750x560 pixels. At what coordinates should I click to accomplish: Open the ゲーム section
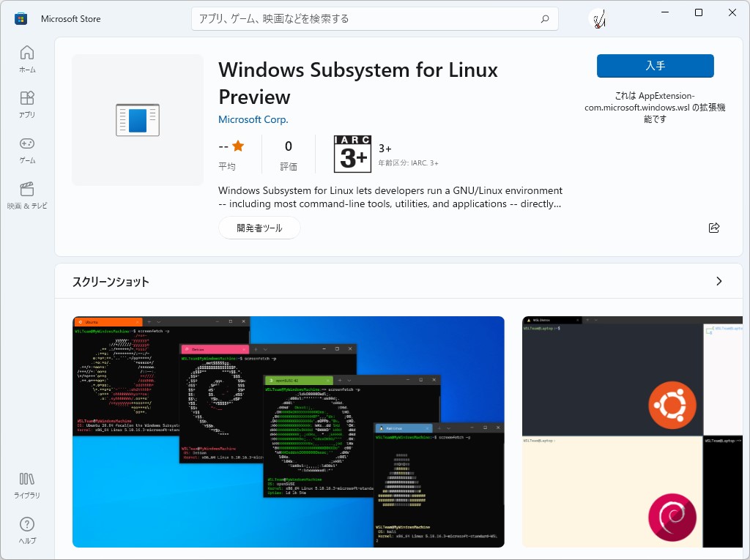click(26, 149)
